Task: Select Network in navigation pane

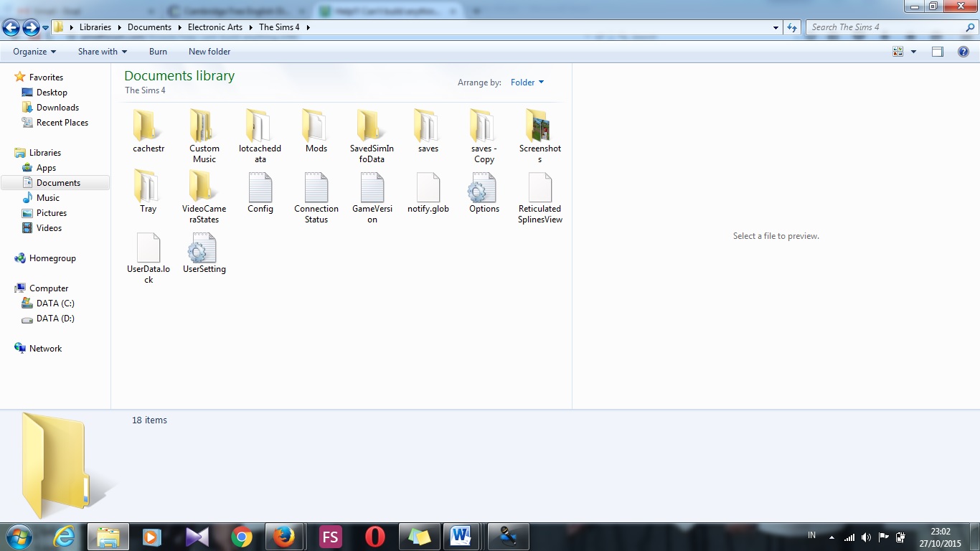Action: 45,349
